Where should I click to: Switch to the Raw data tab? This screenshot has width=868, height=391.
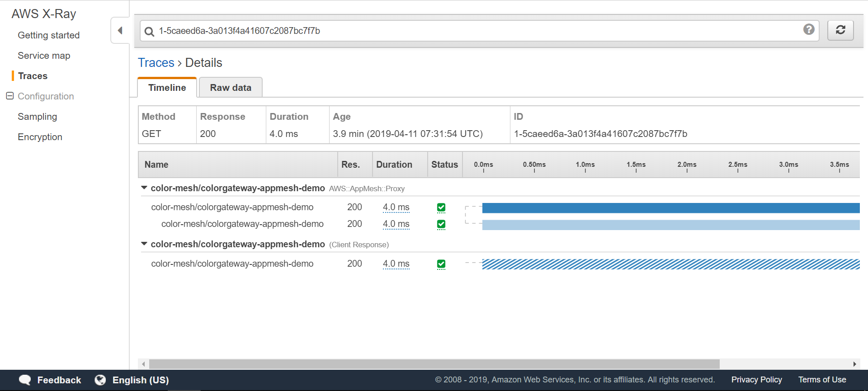pos(231,88)
